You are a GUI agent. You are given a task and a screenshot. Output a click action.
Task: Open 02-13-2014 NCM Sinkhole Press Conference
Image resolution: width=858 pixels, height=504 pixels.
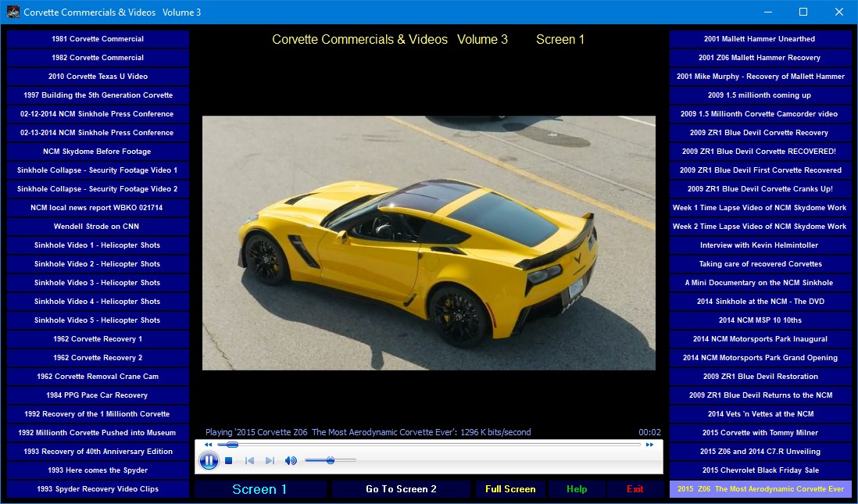pyautogui.click(x=98, y=132)
